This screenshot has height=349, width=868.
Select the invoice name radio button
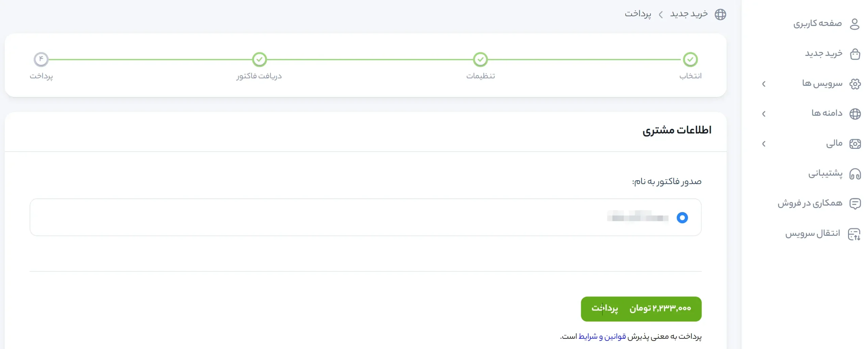(x=682, y=218)
